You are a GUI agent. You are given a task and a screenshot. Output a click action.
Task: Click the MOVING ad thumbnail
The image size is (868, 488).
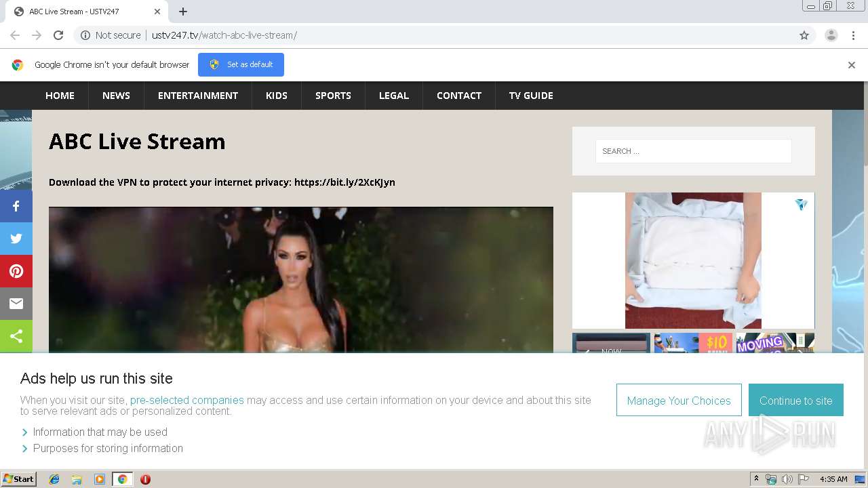coord(775,343)
